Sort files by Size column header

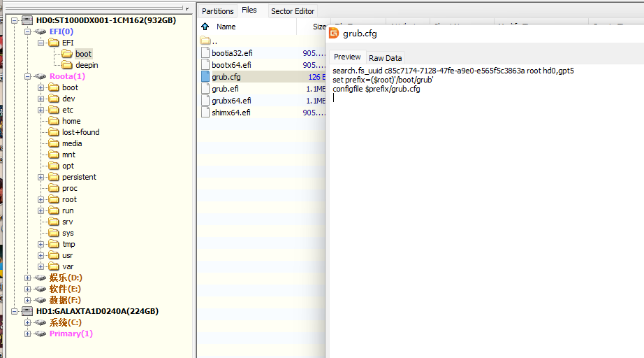319,27
